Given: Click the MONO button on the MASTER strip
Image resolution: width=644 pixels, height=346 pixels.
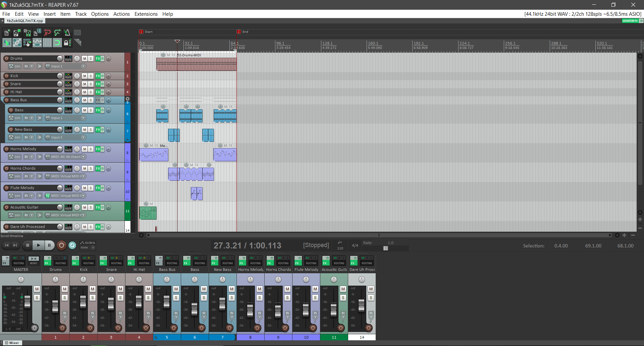Looking at the screenshot, I should click(x=34, y=261).
